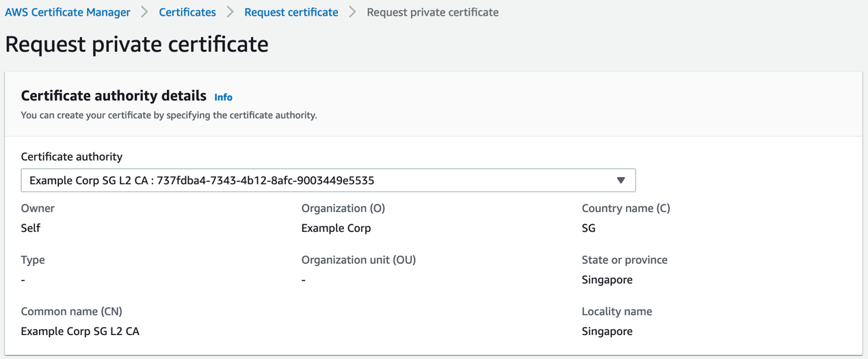This screenshot has height=359, width=868.
Task: Click the Organization unit (OU) label
Action: click(358, 260)
